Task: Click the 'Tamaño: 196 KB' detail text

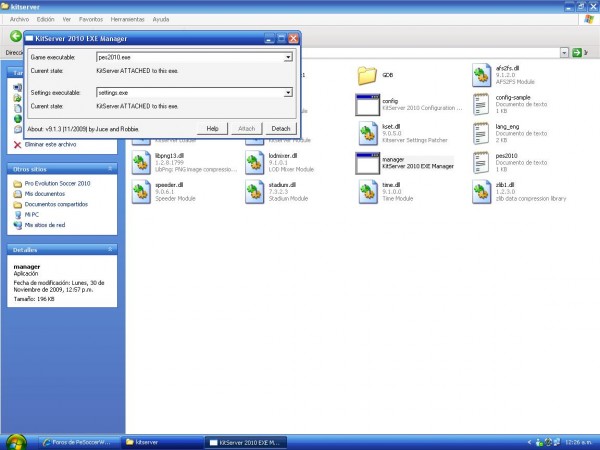Action: coord(34,299)
